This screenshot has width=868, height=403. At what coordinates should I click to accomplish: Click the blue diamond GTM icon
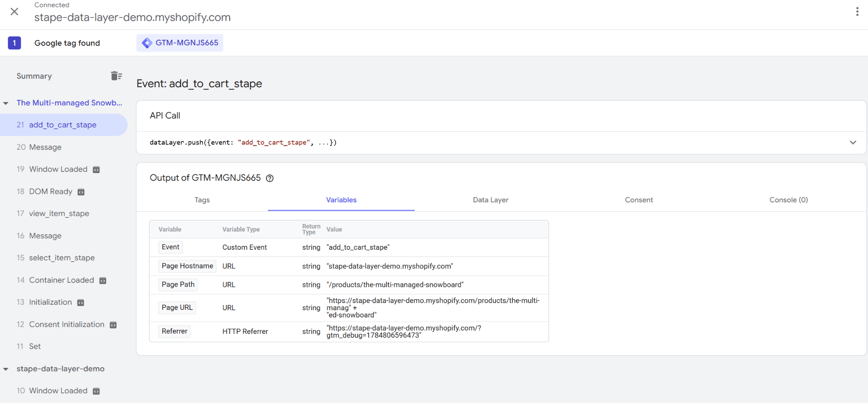[147, 43]
